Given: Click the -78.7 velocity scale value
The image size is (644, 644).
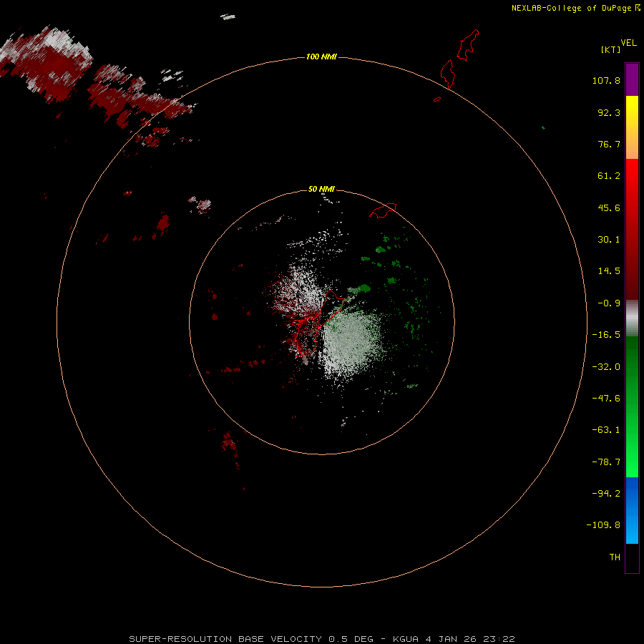Looking at the screenshot, I should click(x=606, y=462).
